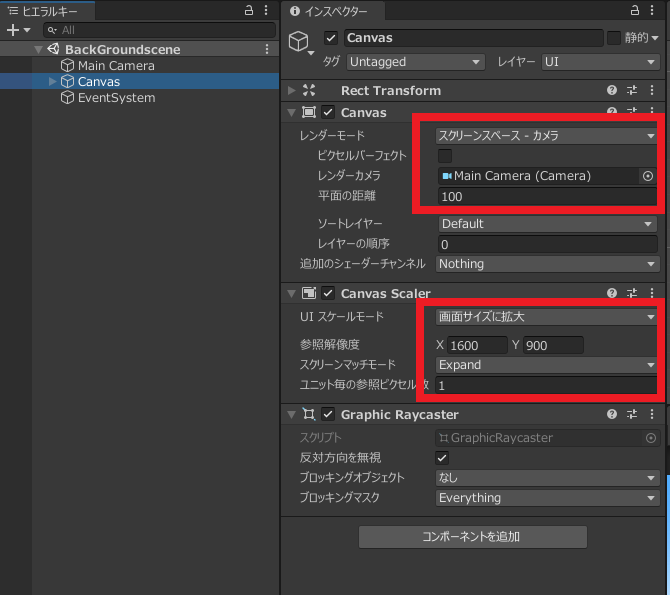Enable the Pixel Perfect checkbox
The height and width of the screenshot is (595, 670).
pos(445,156)
